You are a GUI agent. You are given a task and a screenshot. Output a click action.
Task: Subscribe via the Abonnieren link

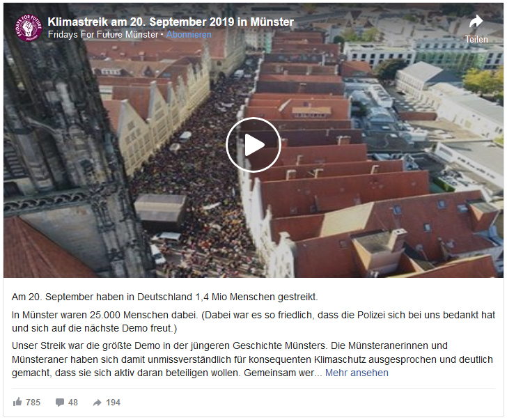coord(189,35)
